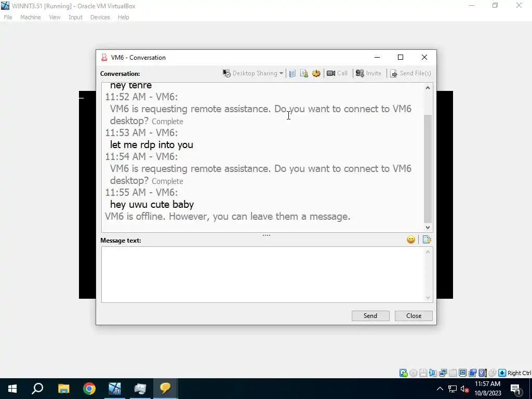Click the orange buzz icon in conversation toolbar
Image resolution: width=532 pixels, height=399 pixels.
click(x=316, y=73)
